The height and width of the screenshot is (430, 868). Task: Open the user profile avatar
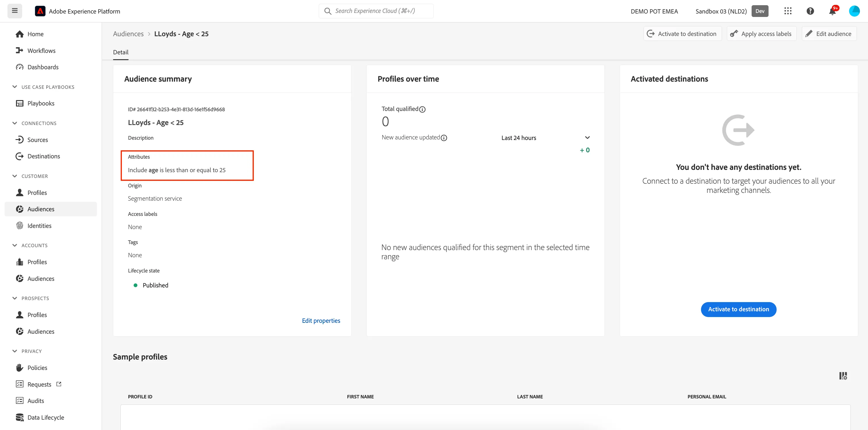(x=854, y=11)
